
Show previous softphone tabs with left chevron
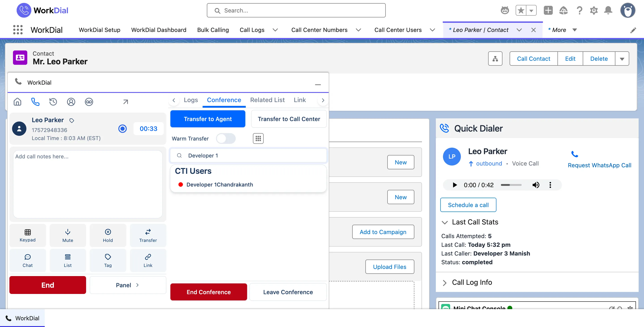point(174,100)
